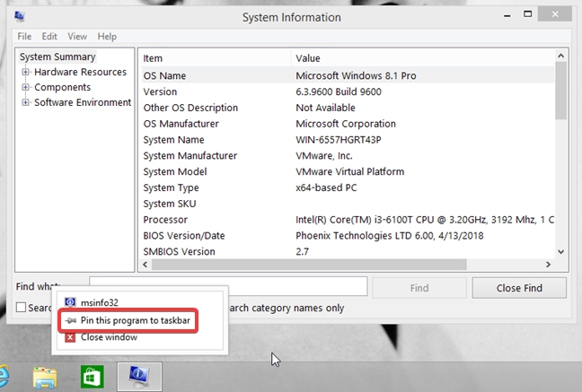Toggle the Search checkbox under Find what
Viewport: 582px width, 392px height.
coord(22,308)
